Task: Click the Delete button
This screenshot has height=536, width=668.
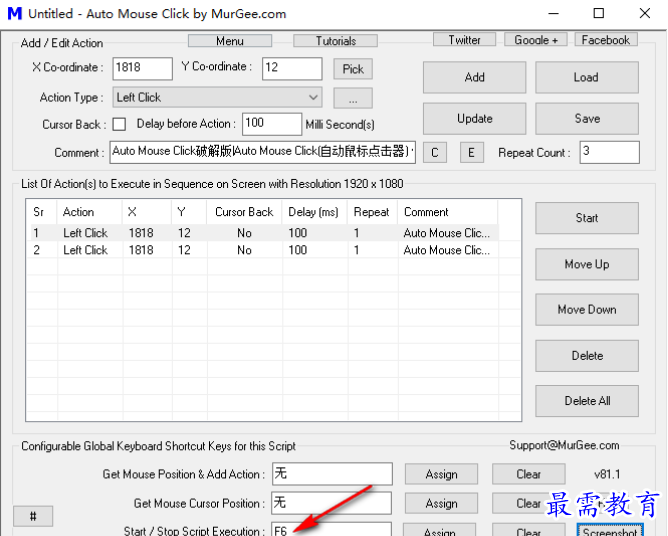Action: pos(587,356)
